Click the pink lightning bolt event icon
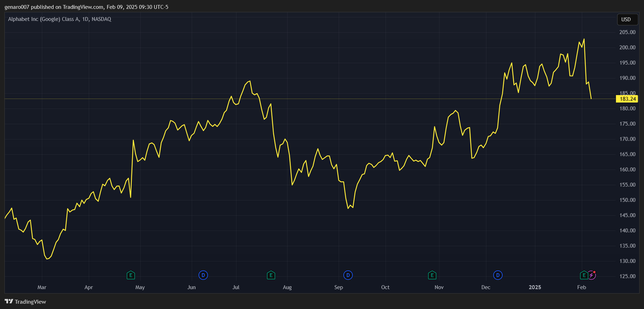The image size is (644, 309). point(591,275)
